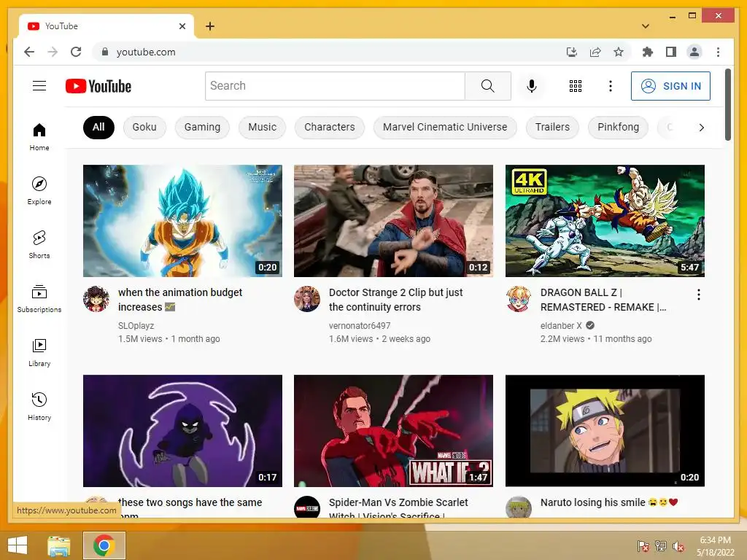Open options menu for DRAGON BALL Z video

698,295
